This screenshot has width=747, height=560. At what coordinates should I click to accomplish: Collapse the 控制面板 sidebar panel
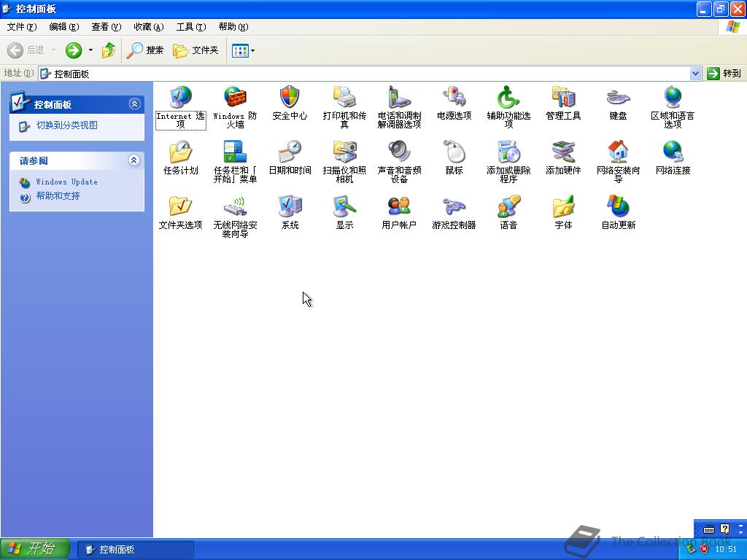coord(135,104)
